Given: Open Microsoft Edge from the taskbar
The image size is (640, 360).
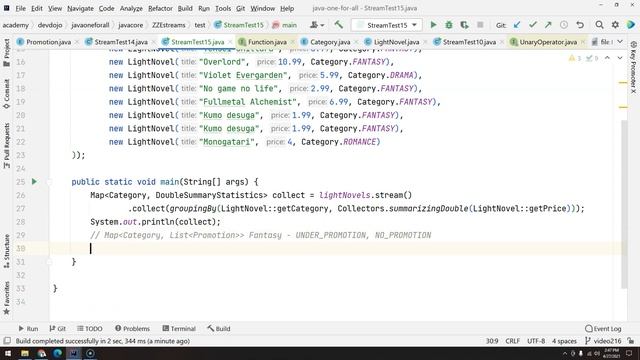Looking at the screenshot, I should 58,353.
